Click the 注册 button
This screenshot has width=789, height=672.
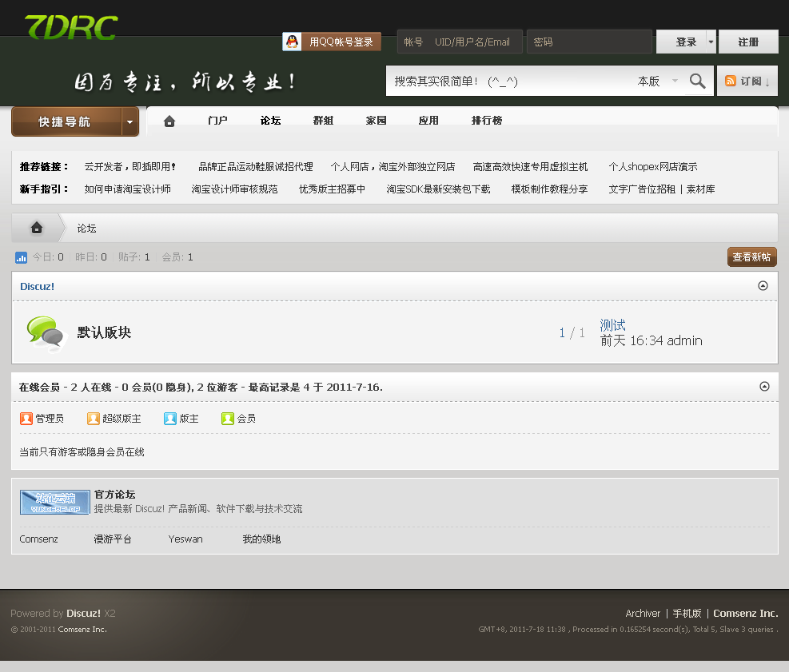coord(748,42)
